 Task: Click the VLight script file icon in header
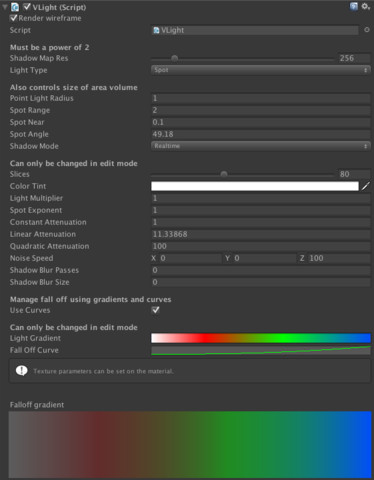pyautogui.click(x=15, y=7)
